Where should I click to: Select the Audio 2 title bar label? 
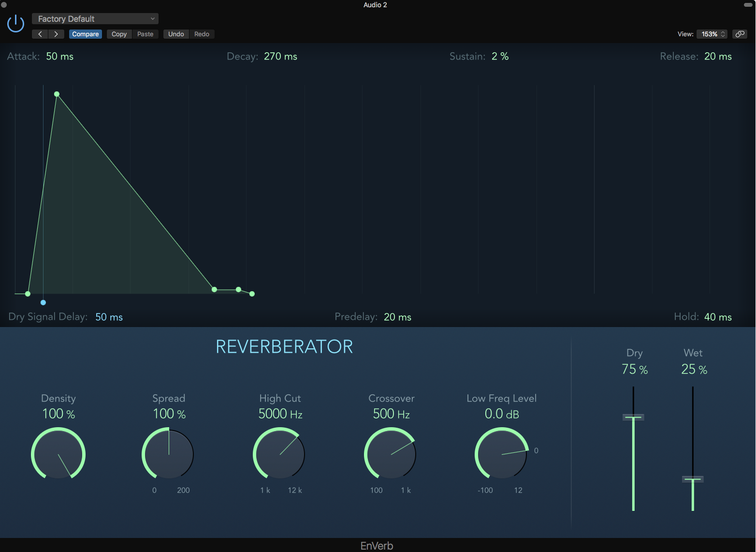[x=375, y=5]
